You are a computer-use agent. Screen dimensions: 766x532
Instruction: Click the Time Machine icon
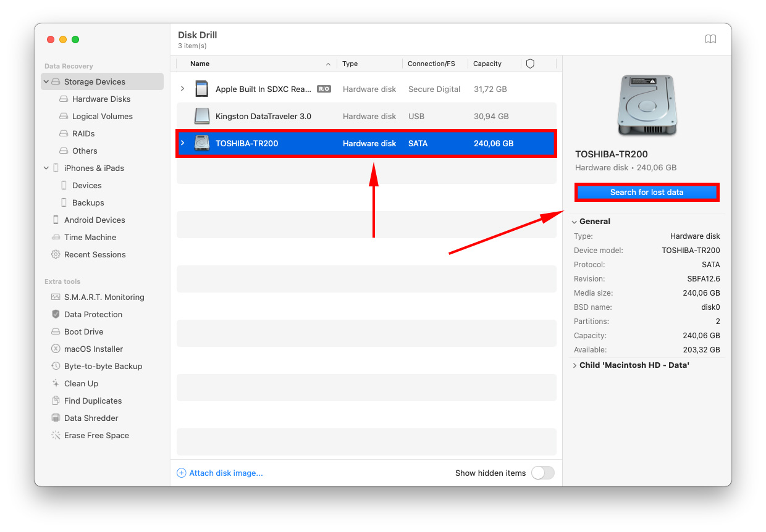[56, 237]
